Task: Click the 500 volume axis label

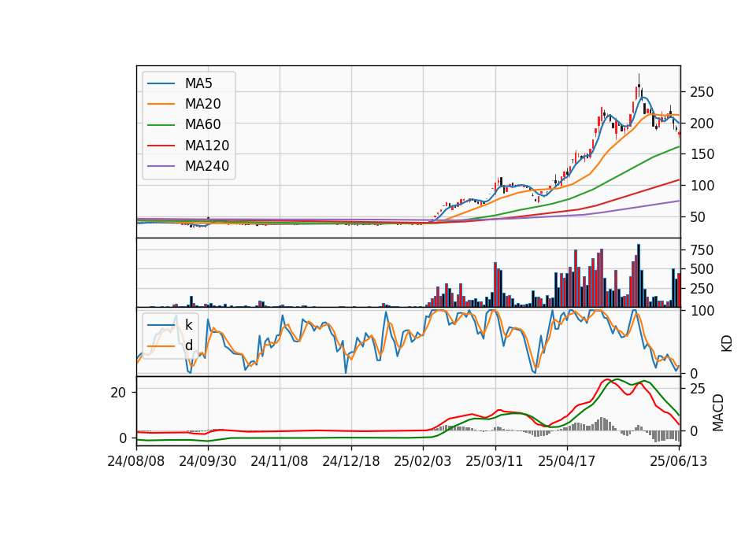Action: click(702, 269)
